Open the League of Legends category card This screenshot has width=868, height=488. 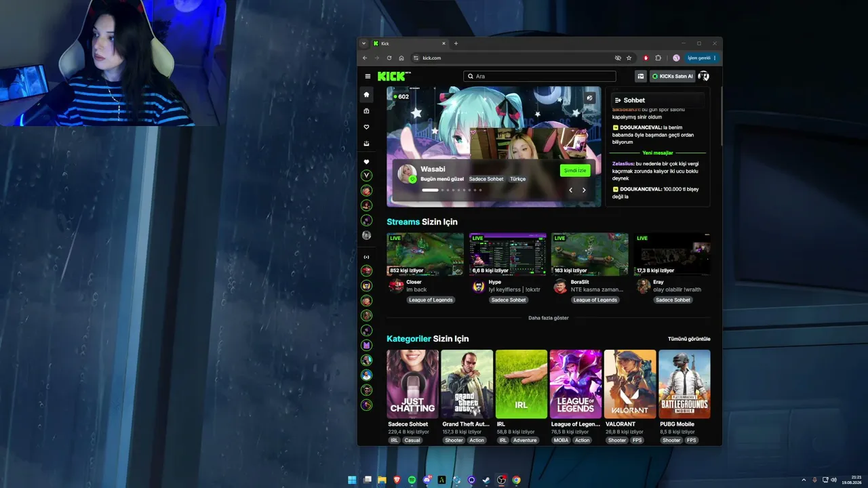pyautogui.click(x=576, y=384)
